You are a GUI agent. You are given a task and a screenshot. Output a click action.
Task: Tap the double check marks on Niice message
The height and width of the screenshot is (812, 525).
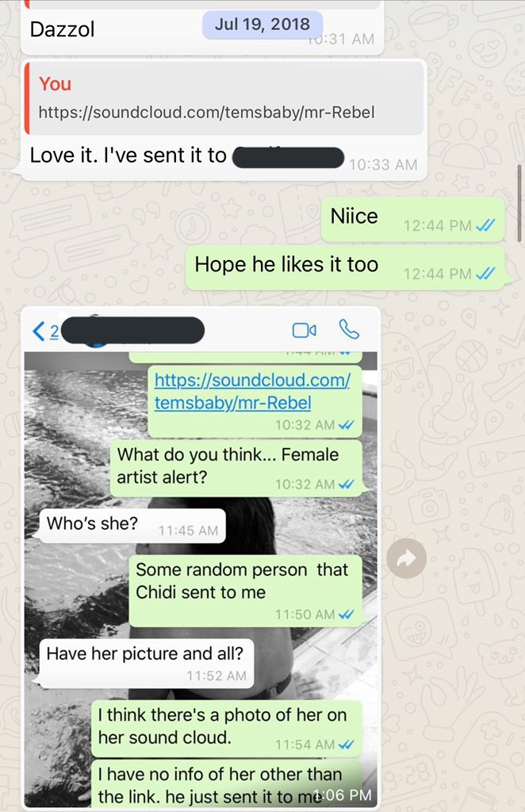coord(485,225)
